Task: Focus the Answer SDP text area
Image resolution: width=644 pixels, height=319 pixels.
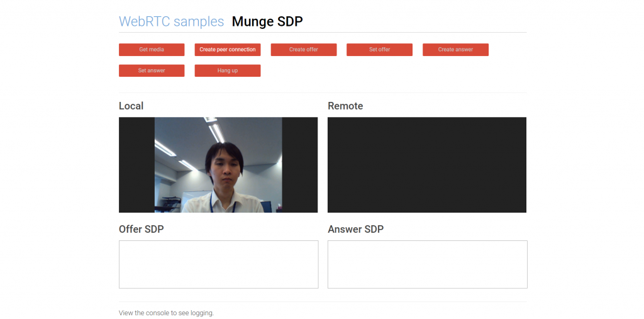Action: tap(428, 264)
